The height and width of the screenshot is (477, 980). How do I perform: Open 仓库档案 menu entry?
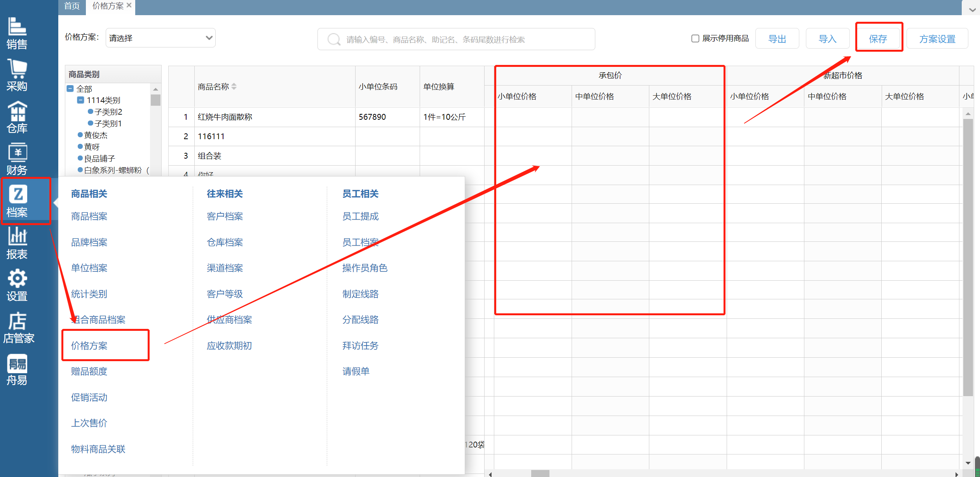225,242
